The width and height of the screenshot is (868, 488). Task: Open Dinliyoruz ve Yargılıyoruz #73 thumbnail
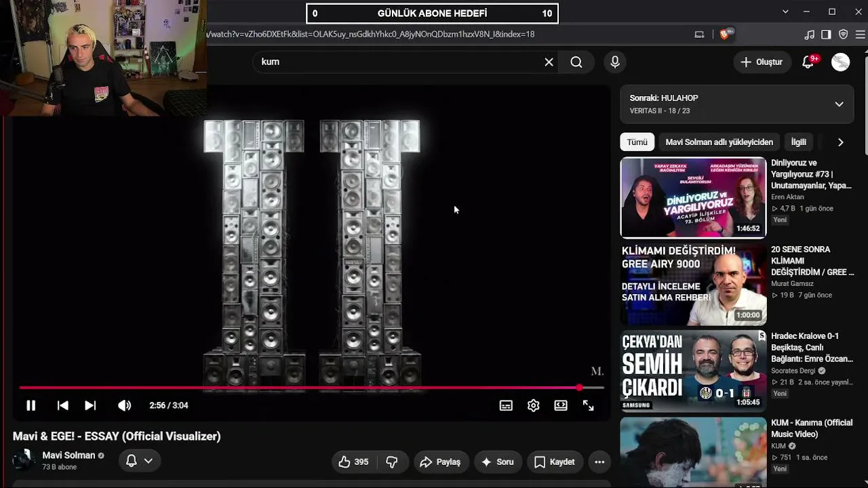click(x=693, y=198)
